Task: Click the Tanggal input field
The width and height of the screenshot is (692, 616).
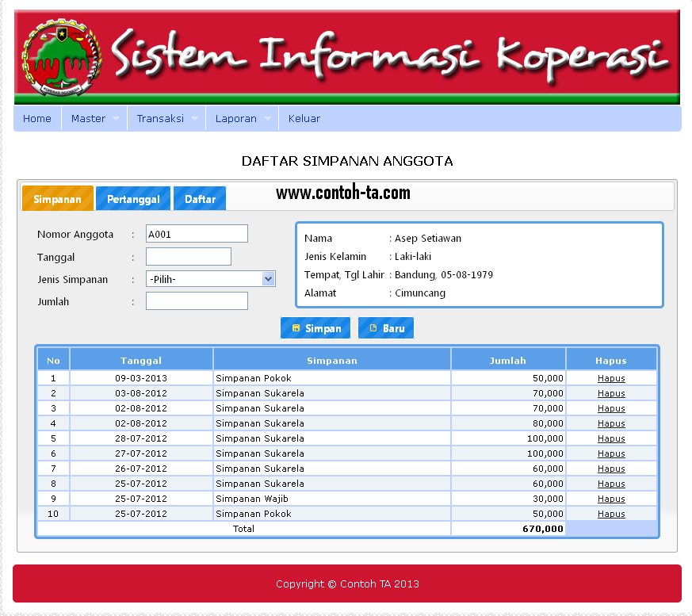Action: 188,256
